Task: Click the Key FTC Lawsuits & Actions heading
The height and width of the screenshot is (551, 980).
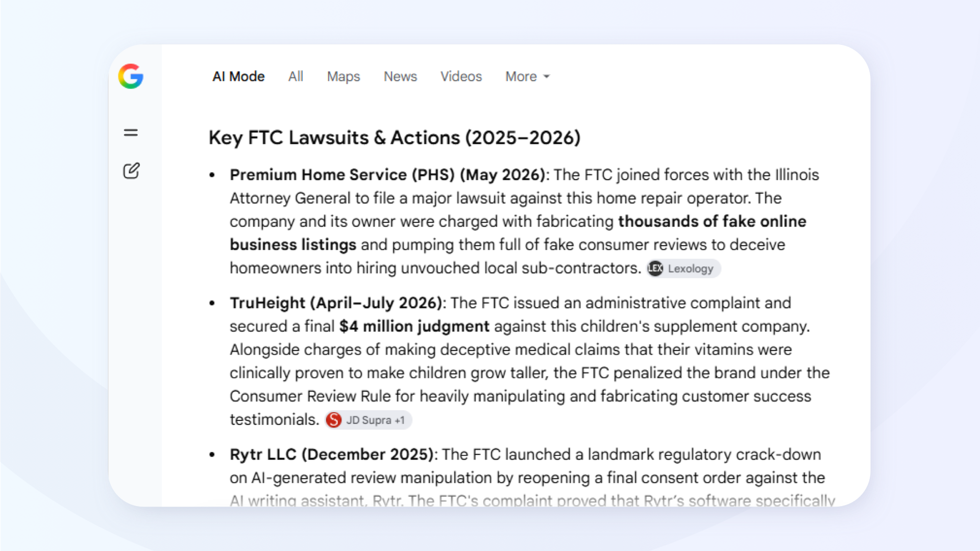Action: pos(395,138)
